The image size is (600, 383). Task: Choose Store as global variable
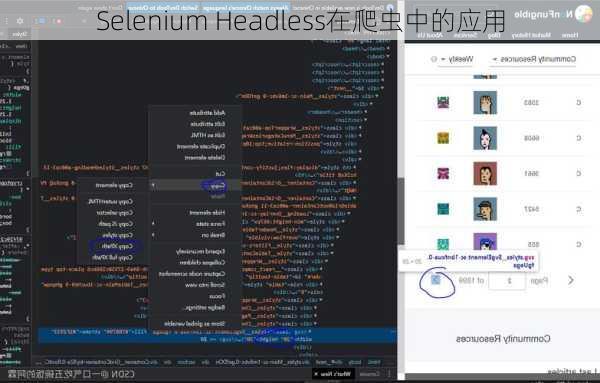tap(195, 324)
